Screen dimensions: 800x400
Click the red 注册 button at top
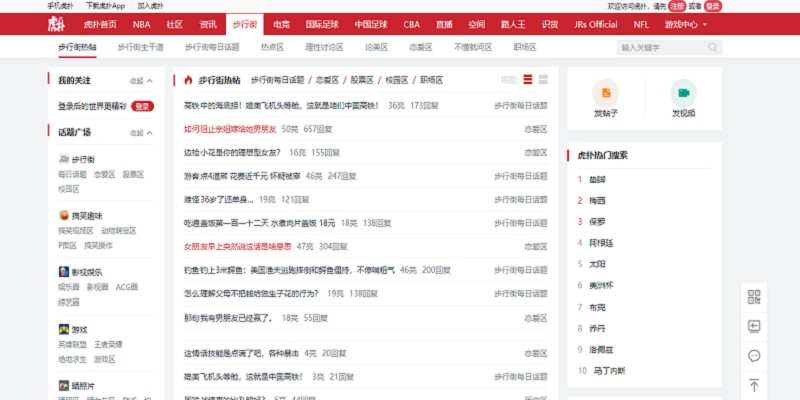(677, 6)
